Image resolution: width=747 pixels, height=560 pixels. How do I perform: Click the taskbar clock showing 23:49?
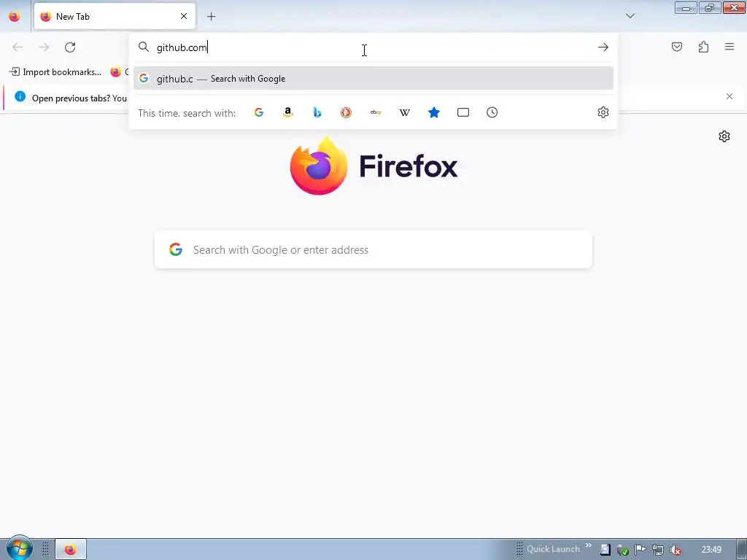(711, 550)
